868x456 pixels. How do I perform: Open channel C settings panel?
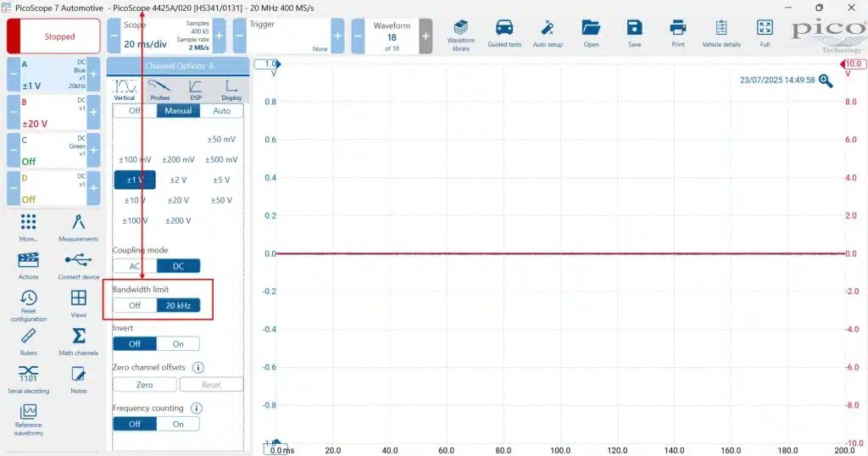coord(53,150)
